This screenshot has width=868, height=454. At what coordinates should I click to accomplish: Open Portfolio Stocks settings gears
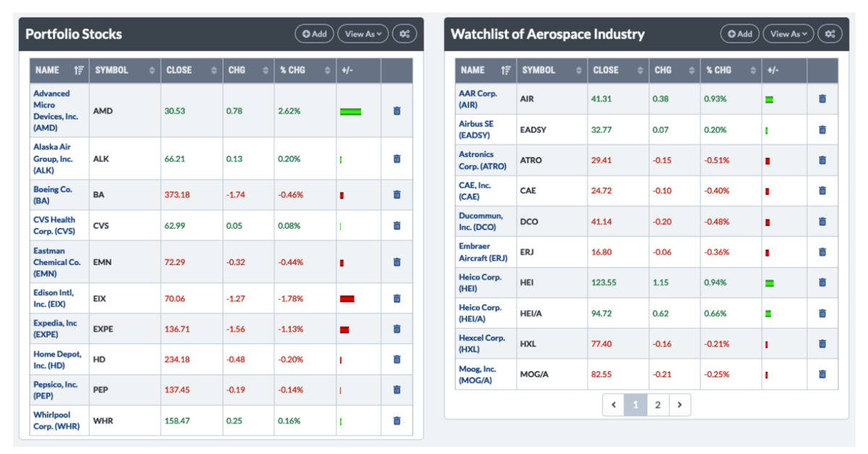[x=404, y=33]
